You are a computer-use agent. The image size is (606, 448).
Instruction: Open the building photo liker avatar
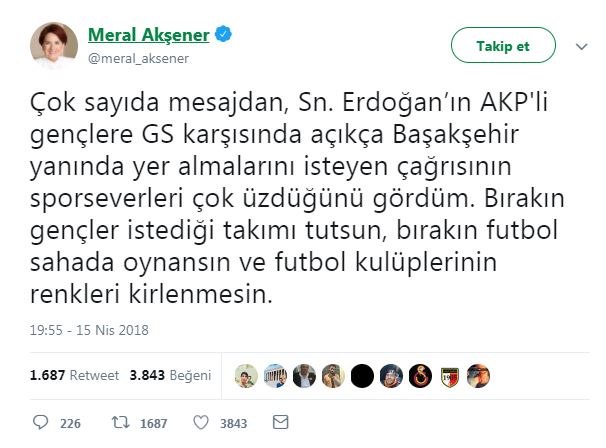tap(275, 376)
